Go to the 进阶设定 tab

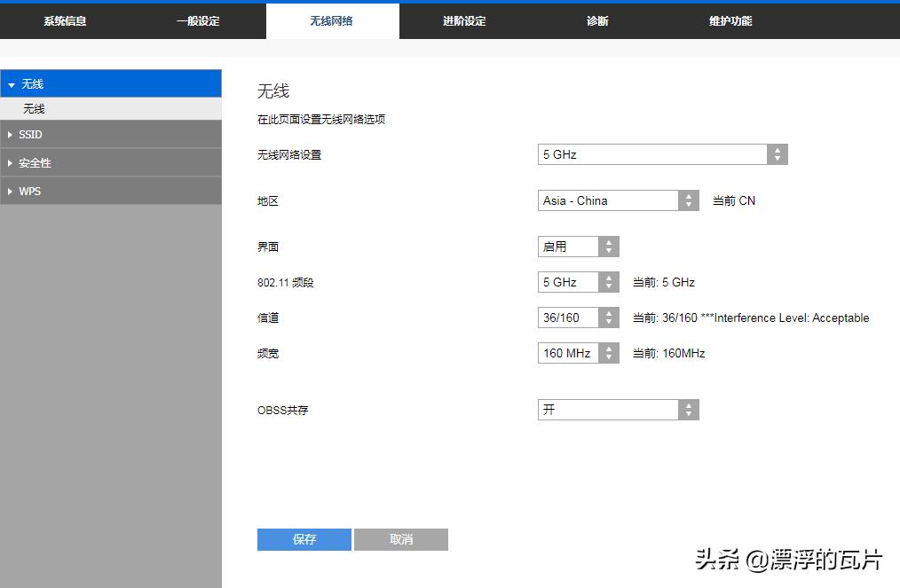tap(464, 21)
